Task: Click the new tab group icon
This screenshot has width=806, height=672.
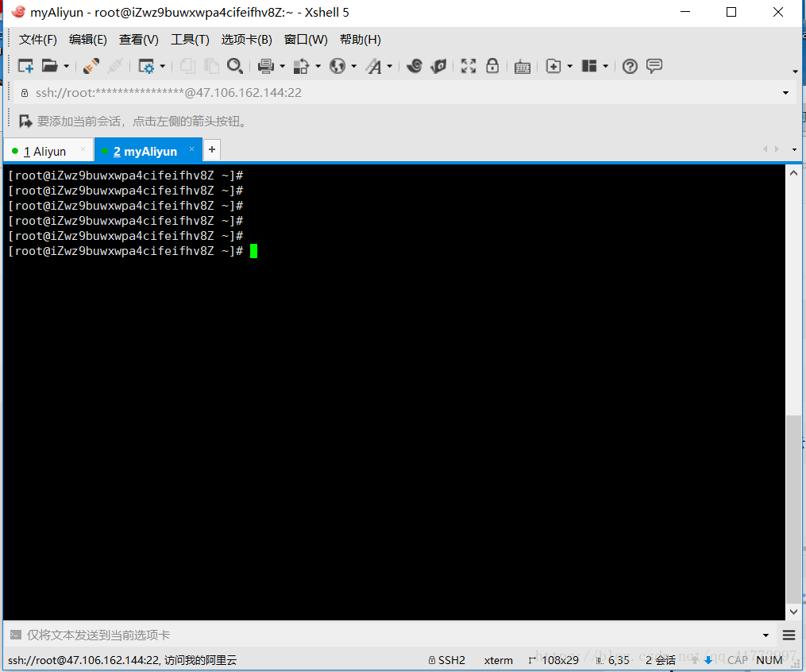Action: tap(553, 66)
